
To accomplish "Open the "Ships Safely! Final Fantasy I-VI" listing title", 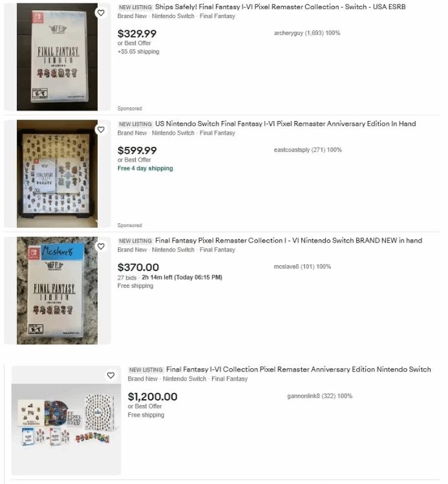I will tap(281, 6).
